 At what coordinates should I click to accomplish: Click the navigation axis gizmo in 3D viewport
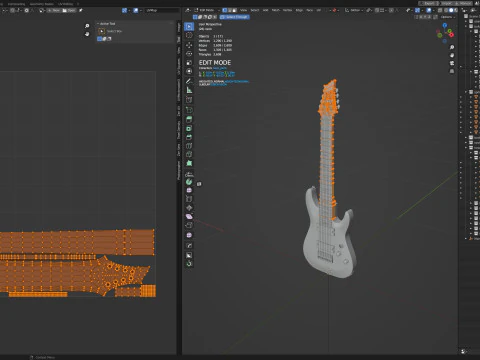[445, 33]
